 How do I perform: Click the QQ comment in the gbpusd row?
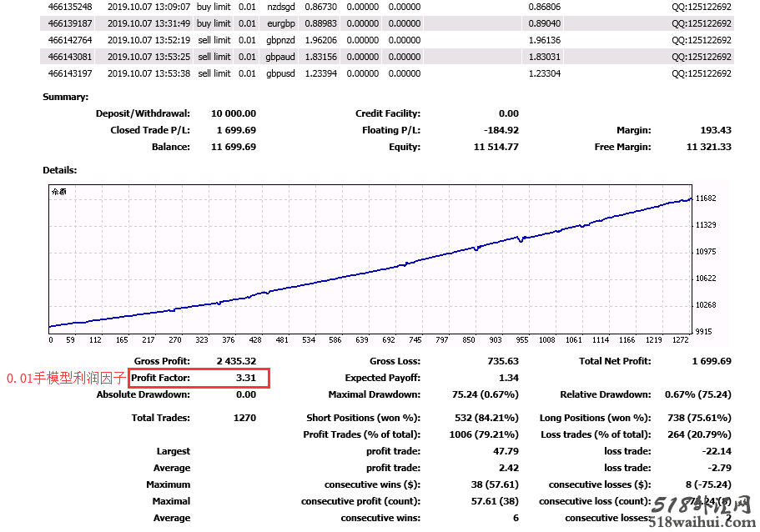702,73
